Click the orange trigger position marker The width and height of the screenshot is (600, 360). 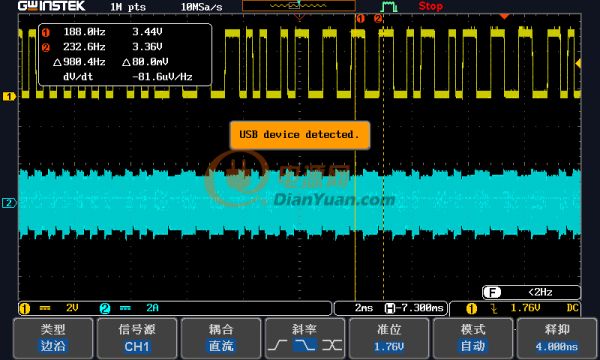pyautogui.click(x=504, y=16)
